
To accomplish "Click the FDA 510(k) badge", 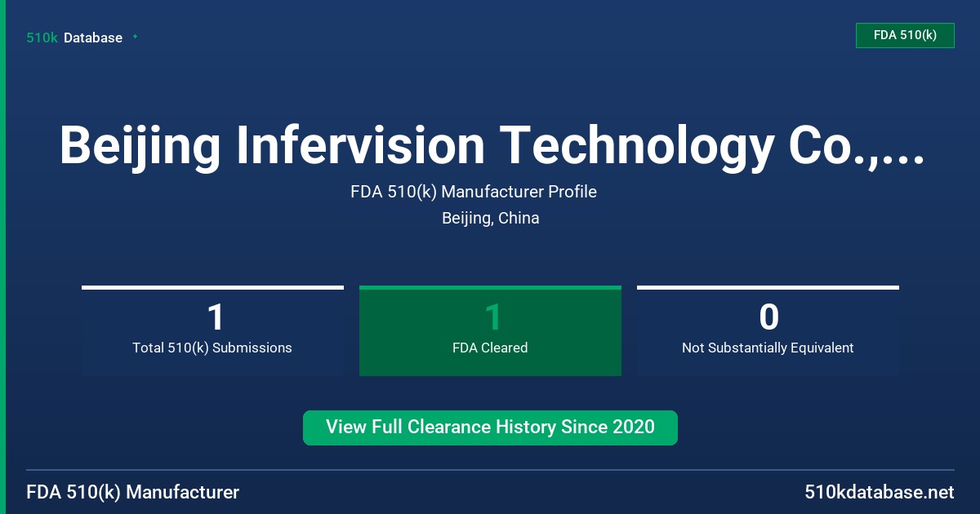I will point(905,35).
